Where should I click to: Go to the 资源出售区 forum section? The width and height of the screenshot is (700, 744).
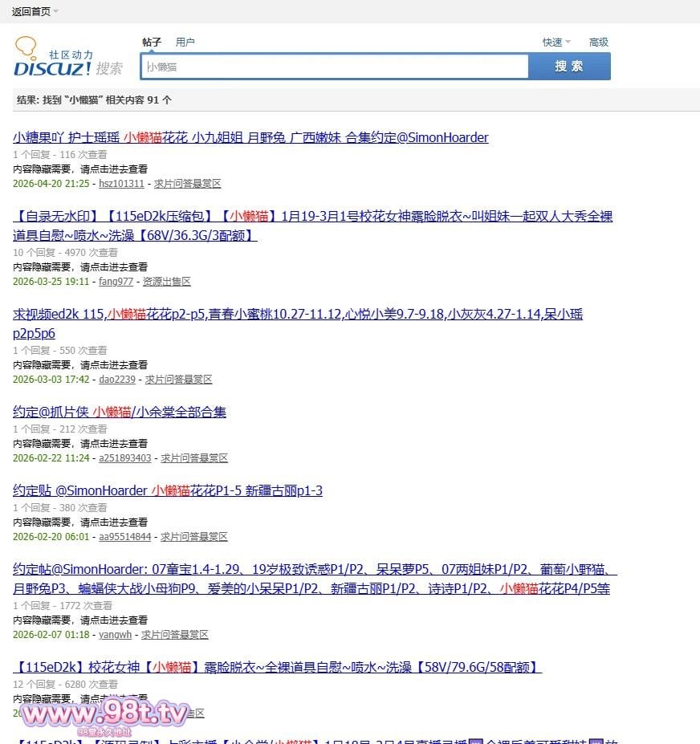166,282
